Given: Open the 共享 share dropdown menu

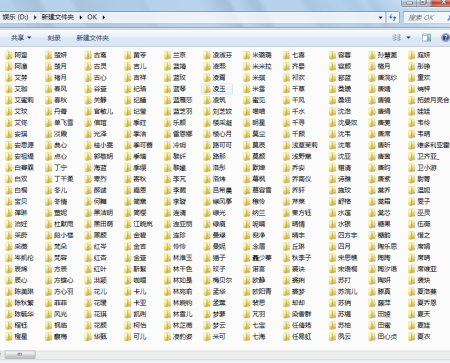Looking at the screenshot, I should (x=21, y=38).
